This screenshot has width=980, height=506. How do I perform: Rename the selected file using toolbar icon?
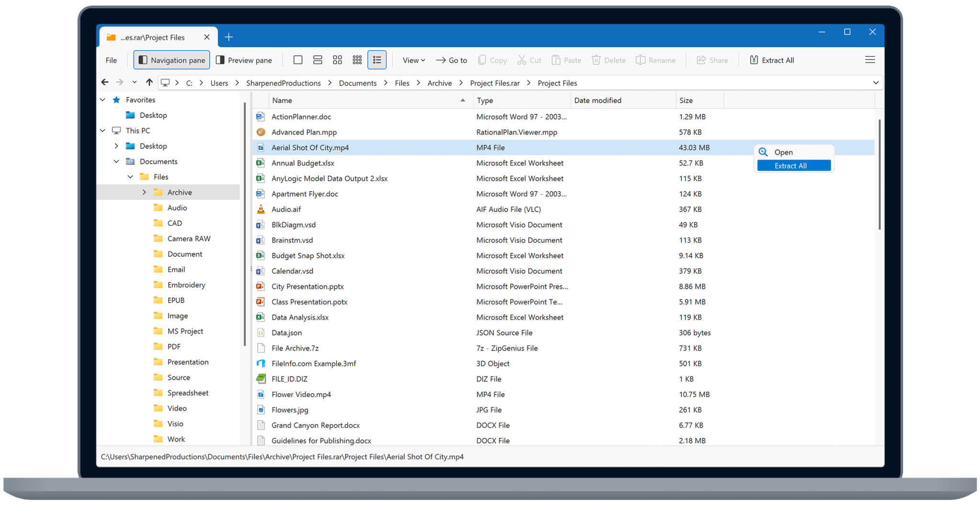tap(655, 60)
